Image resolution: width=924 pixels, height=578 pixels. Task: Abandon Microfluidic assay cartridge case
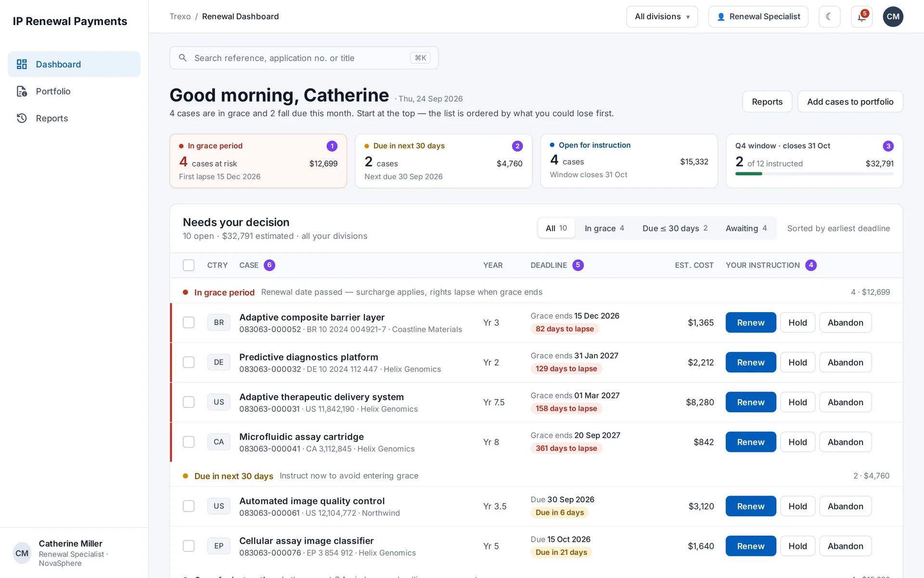[845, 442]
